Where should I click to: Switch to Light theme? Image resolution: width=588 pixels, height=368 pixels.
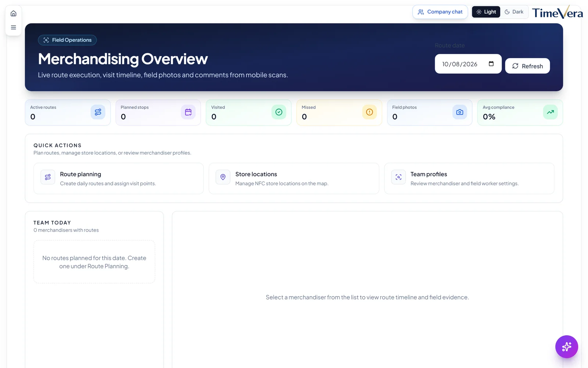(486, 12)
